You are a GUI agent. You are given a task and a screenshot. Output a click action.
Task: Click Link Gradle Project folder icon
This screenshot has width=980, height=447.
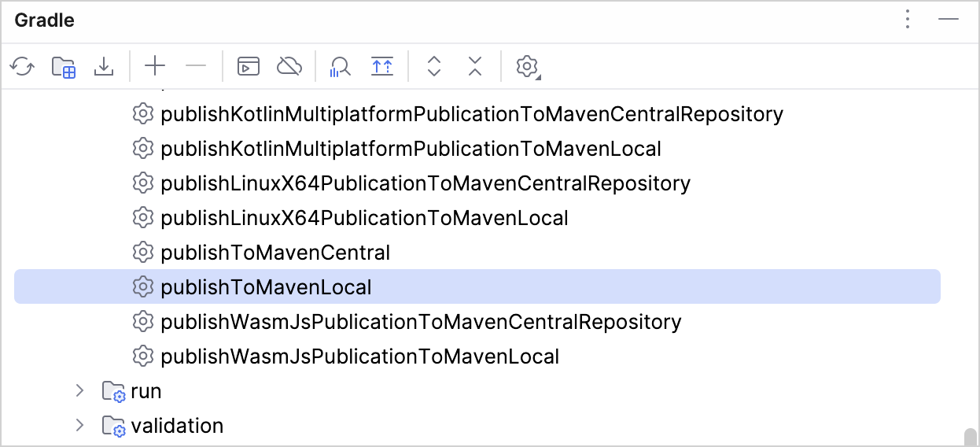(x=63, y=66)
